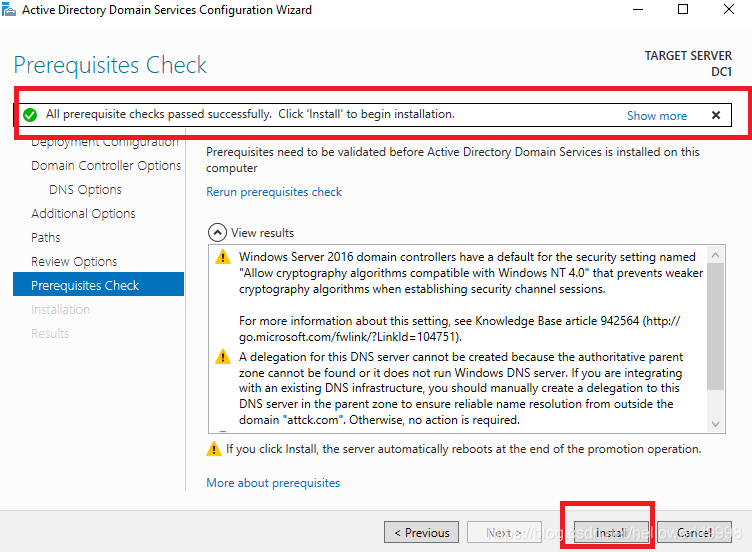Click scroll down arrow in results box
752x552 pixels.
(716, 423)
